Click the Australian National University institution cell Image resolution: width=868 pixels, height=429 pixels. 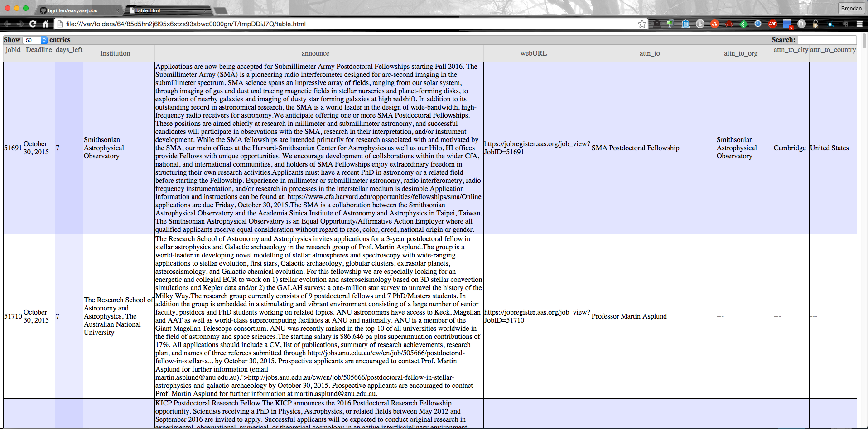(x=119, y=316)
